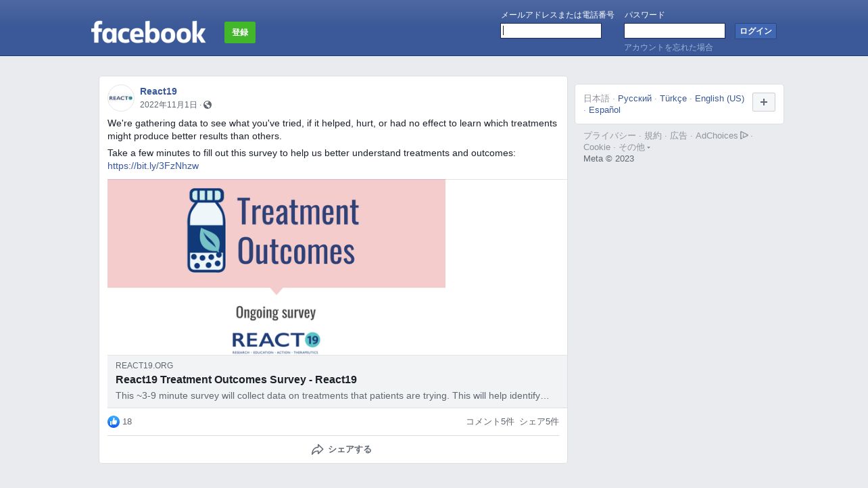Image resolution: width=868 pixels, height=488 pixels.
Task: Open the bit.ly/3FzNhzw survey link
Action: pyautogui.click(x=153, y=166)
